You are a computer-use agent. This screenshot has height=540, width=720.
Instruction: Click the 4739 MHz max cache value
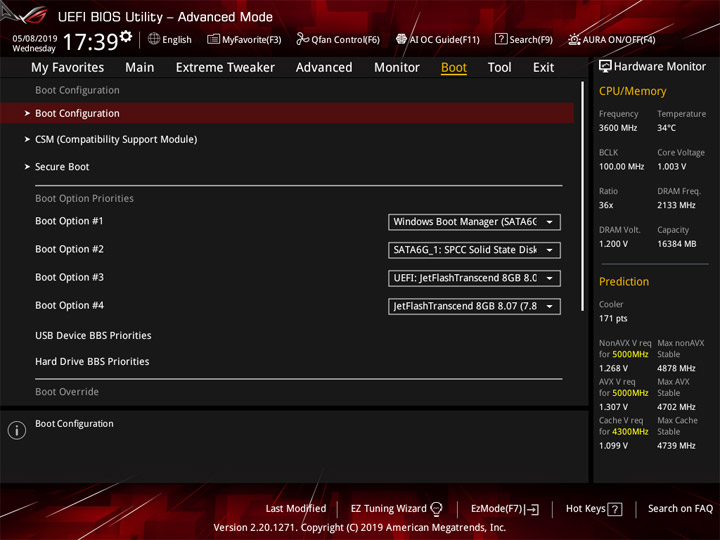tap(676, 445)
